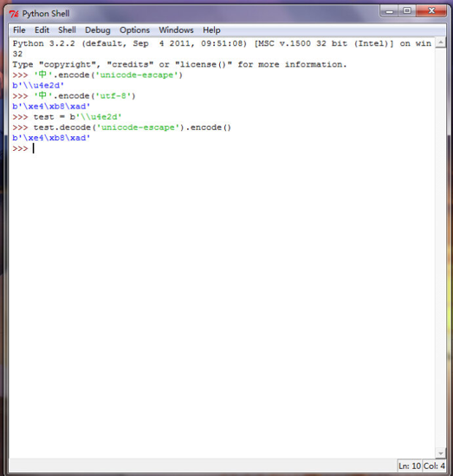Place cursor at the empty >>> prompt
Viewport: 453px width, 476px height.
coord(34,148)
